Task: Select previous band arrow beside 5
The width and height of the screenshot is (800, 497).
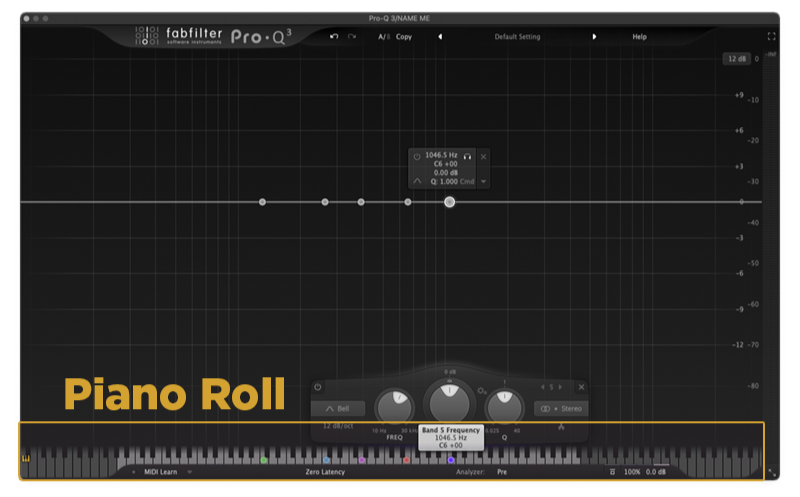Action: tap(542, 387)
